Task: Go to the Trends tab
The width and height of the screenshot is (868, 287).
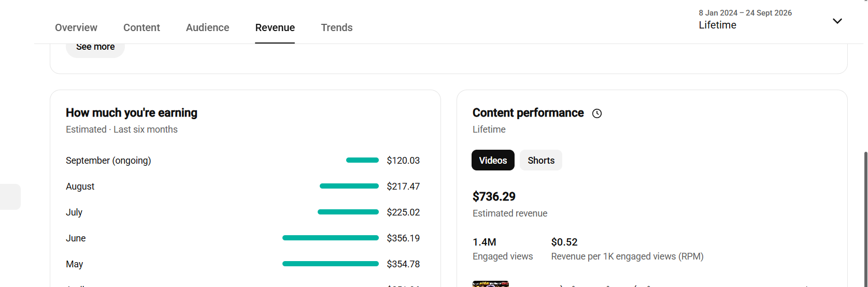Action: [336, 27]
